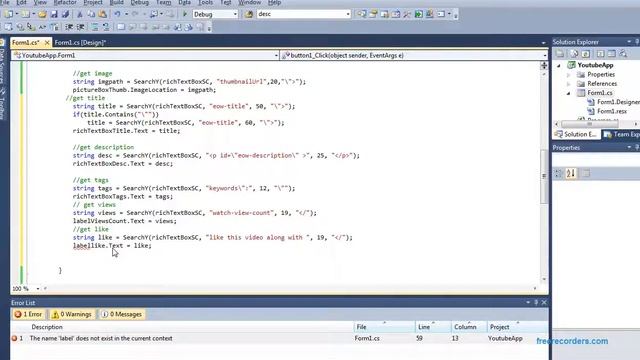Image resolution: width=640 pixels, height=360 pixels.
Task: Click the Extension Manager green icon
Action: 418,14
